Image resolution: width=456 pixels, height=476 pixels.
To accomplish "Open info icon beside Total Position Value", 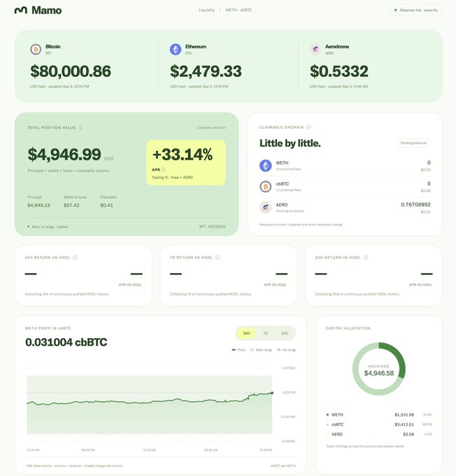I will point(80,127).
